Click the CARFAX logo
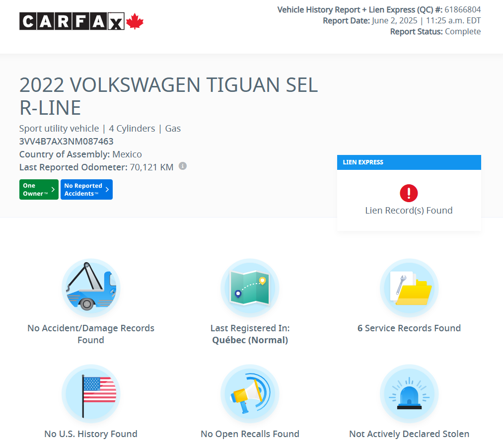Screen dimensions: 503x448 (81, 21)
